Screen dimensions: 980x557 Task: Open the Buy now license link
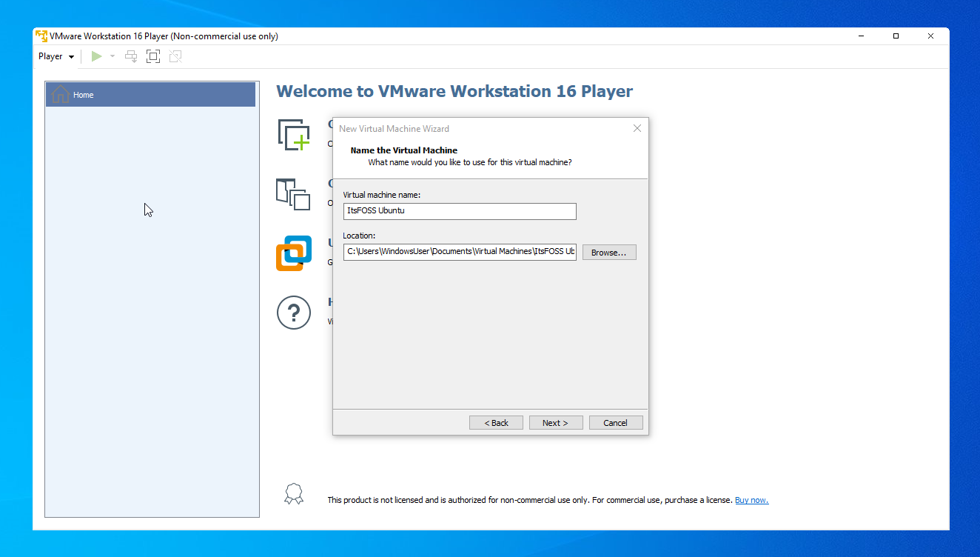tap(751, 499)
